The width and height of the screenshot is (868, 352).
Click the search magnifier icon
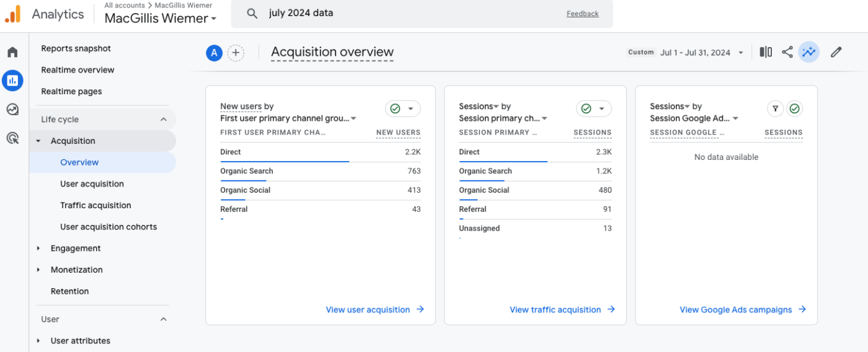(252, 14)
